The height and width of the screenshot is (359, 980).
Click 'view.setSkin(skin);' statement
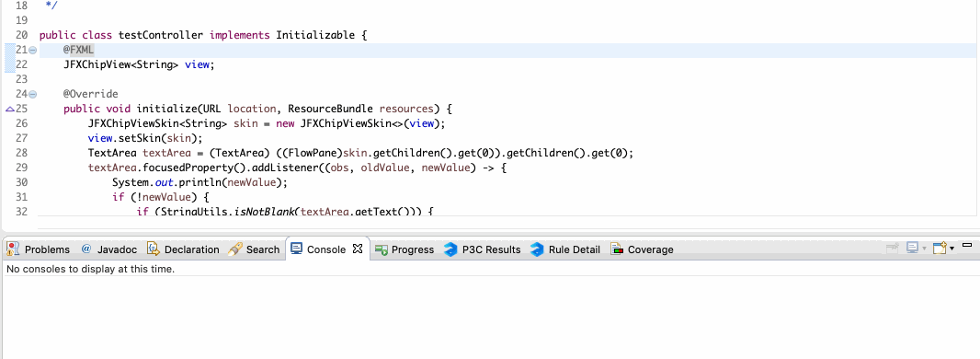[145, 138]
